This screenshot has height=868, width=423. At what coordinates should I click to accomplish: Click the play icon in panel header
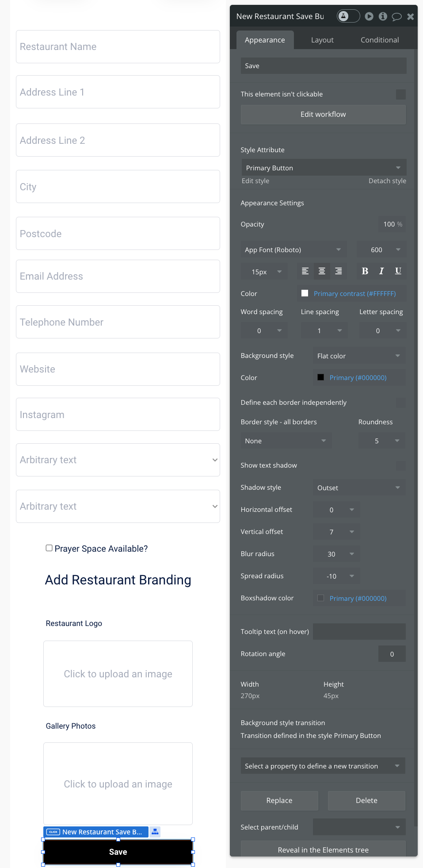tap(369, 16)
